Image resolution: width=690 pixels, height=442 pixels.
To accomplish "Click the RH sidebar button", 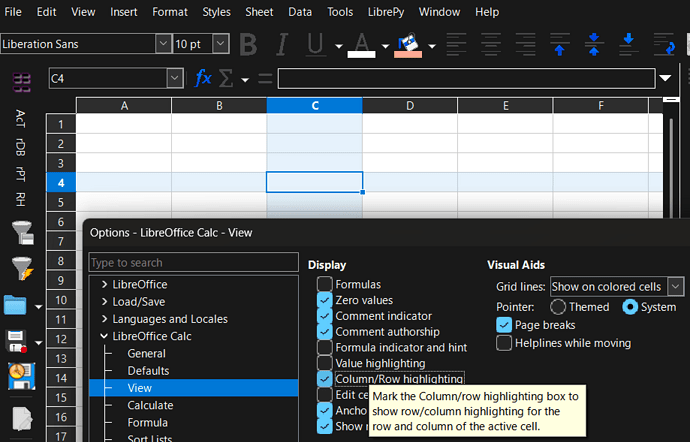I will [20, 199].
